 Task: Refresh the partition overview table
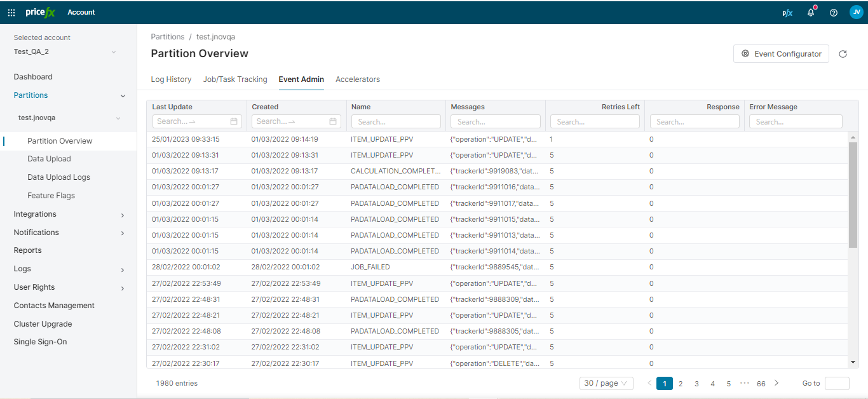click(x=843, y=54)
